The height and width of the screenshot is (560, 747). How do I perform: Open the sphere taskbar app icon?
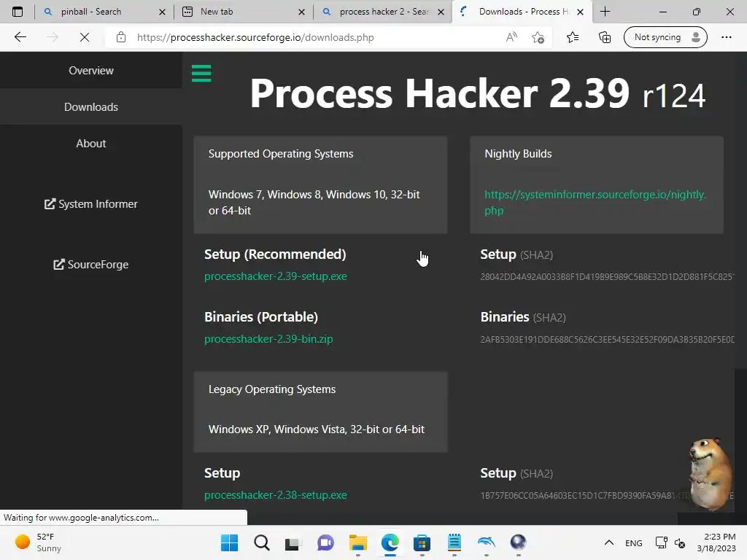coord(518,542)
